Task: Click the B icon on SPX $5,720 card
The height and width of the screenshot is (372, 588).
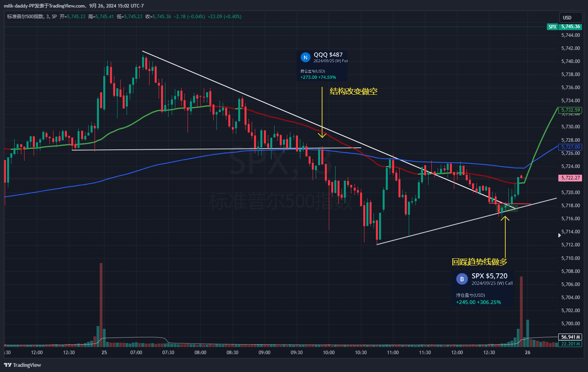Action: click(462, 279)
